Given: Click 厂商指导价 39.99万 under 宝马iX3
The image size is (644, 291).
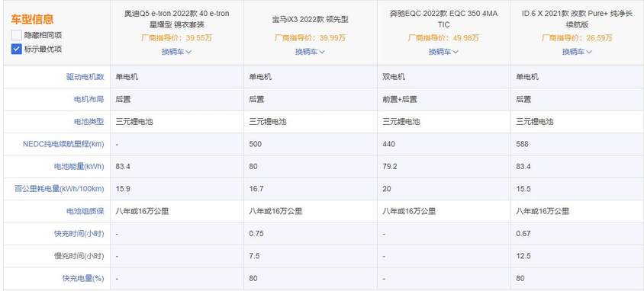Looking at the screenshot, I should click(310, 38).
